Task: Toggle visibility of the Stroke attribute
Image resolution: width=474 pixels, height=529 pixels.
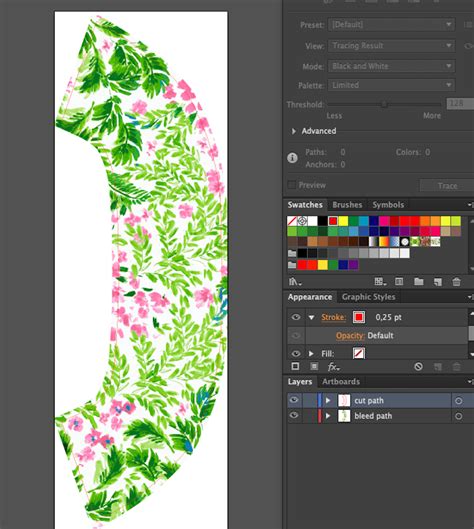Action: [296, 317]
